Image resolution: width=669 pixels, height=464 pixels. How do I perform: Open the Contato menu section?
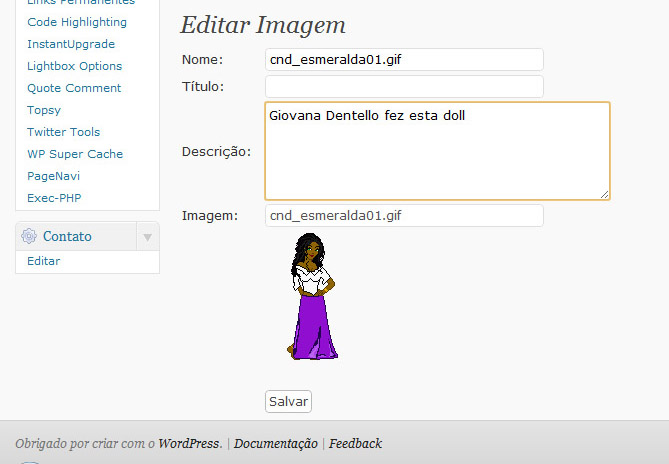pos(67,236)
